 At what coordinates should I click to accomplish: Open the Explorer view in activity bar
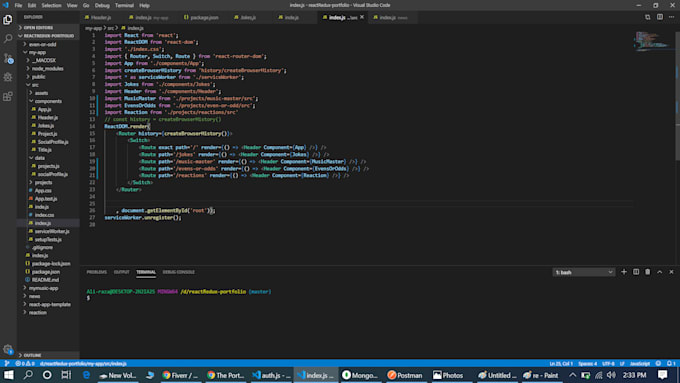coord(7,20)
